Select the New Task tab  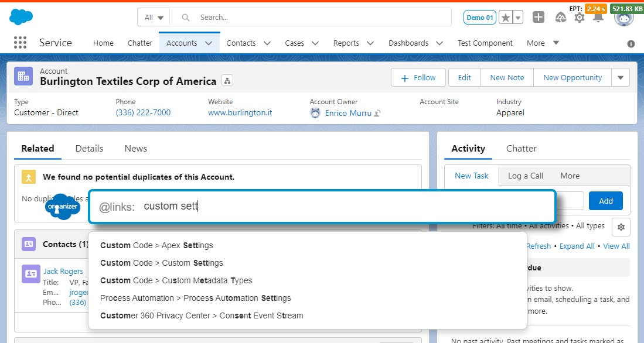[472, 176]
